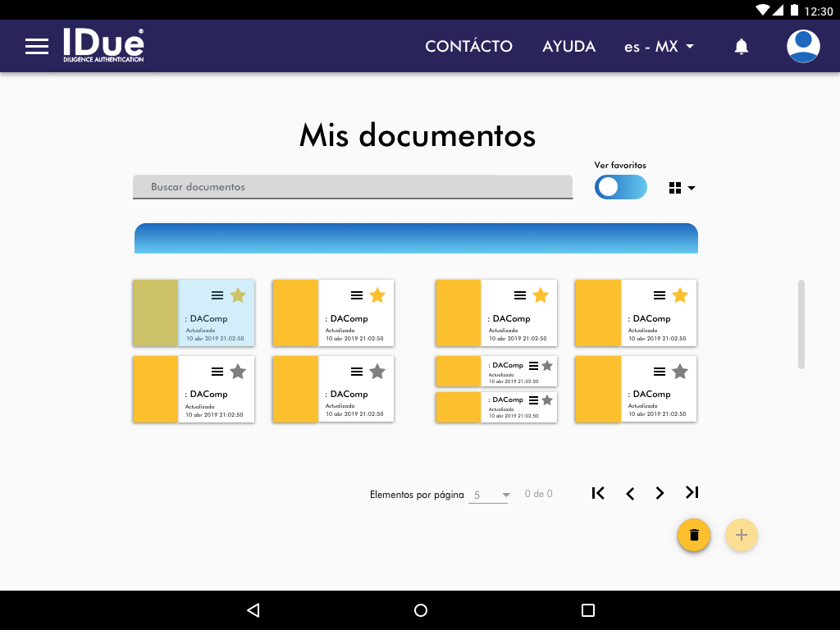Click the vertical scrollbar handle

[x=801, y=324]
